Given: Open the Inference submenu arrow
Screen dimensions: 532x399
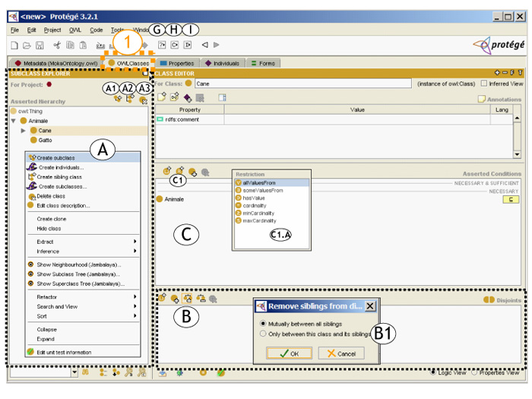Looking at the screenshot, I should (x=135, y=251).
